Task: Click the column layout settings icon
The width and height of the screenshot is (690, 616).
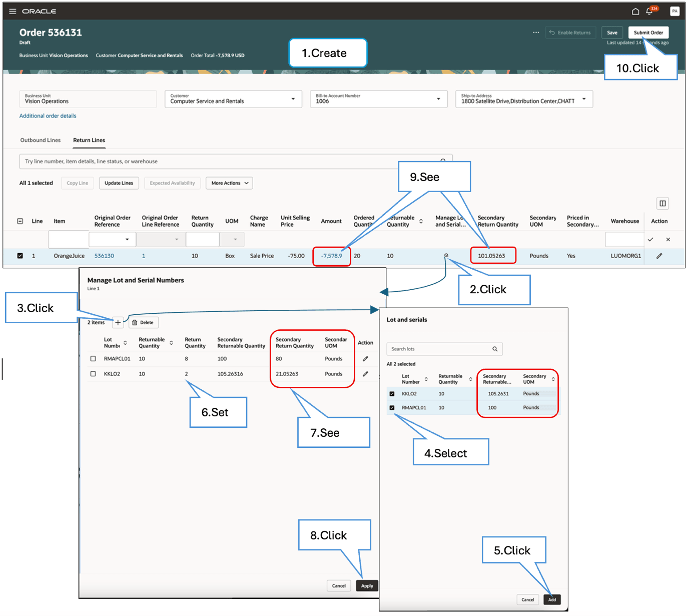Action: point(662,203)
